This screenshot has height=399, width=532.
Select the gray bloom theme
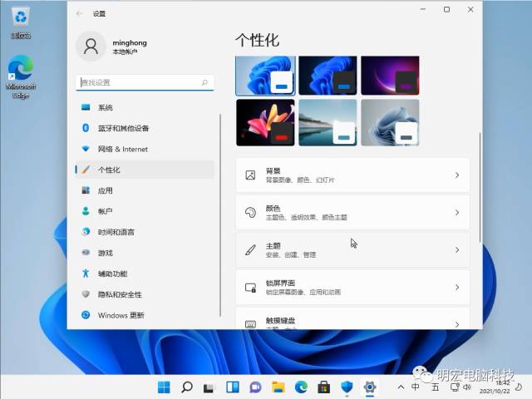point(390,122)
